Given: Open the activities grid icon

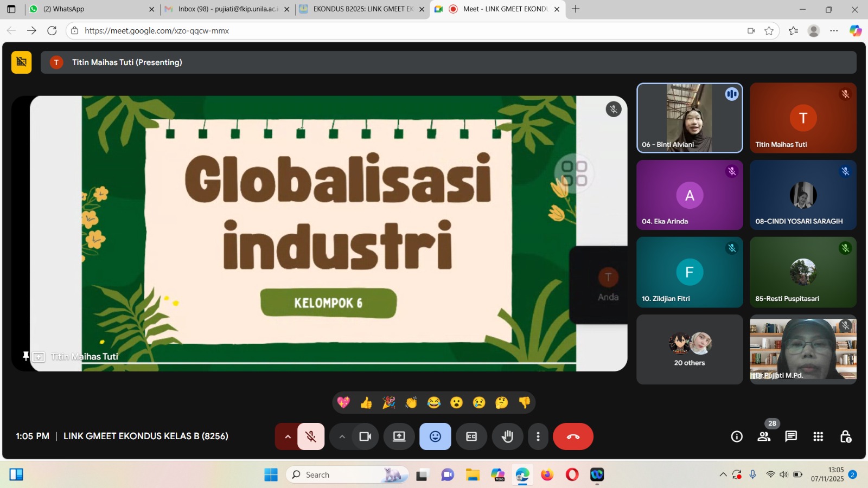Looking at the screenshot, I should click(818, 436).
